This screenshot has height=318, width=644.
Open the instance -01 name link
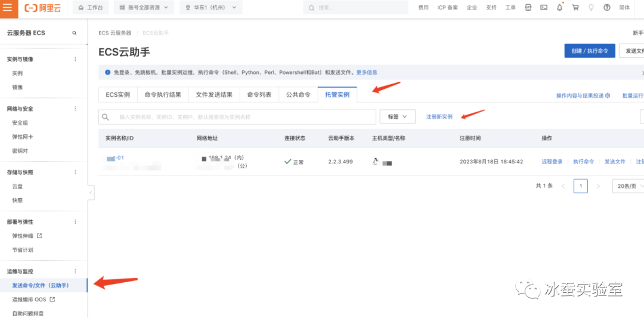coord(115,158)
